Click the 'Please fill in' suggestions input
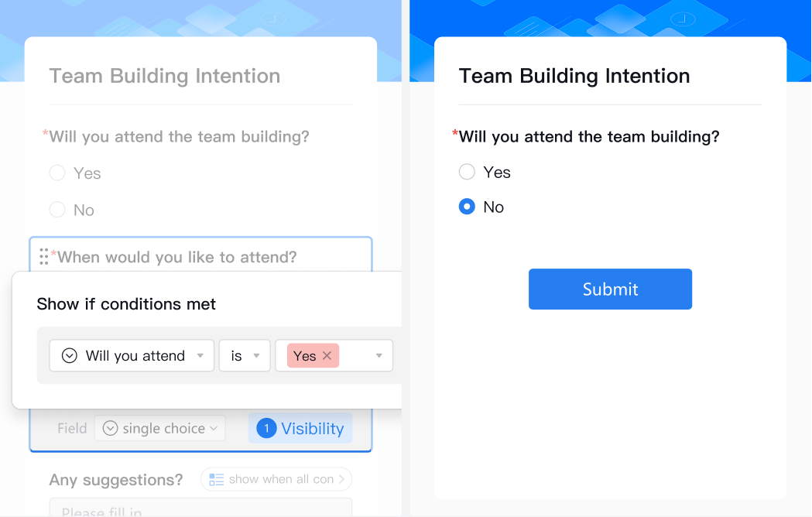 (200, 511)
